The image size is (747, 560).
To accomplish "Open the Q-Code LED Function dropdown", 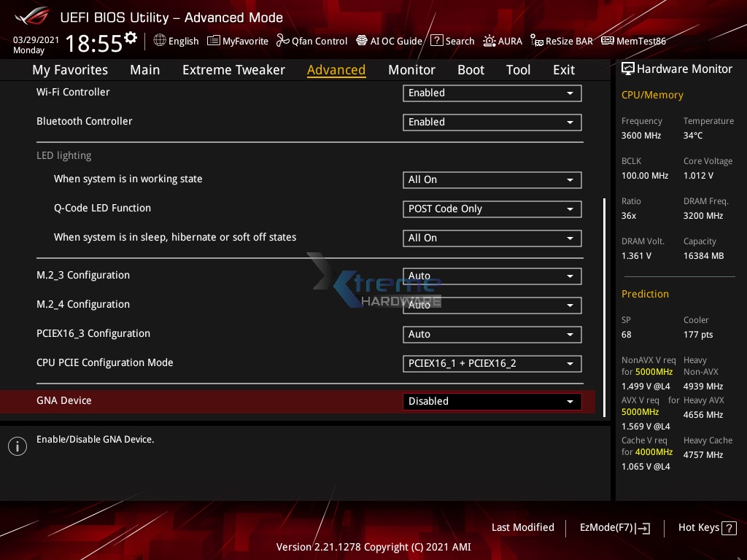I will tap(492, 209).
